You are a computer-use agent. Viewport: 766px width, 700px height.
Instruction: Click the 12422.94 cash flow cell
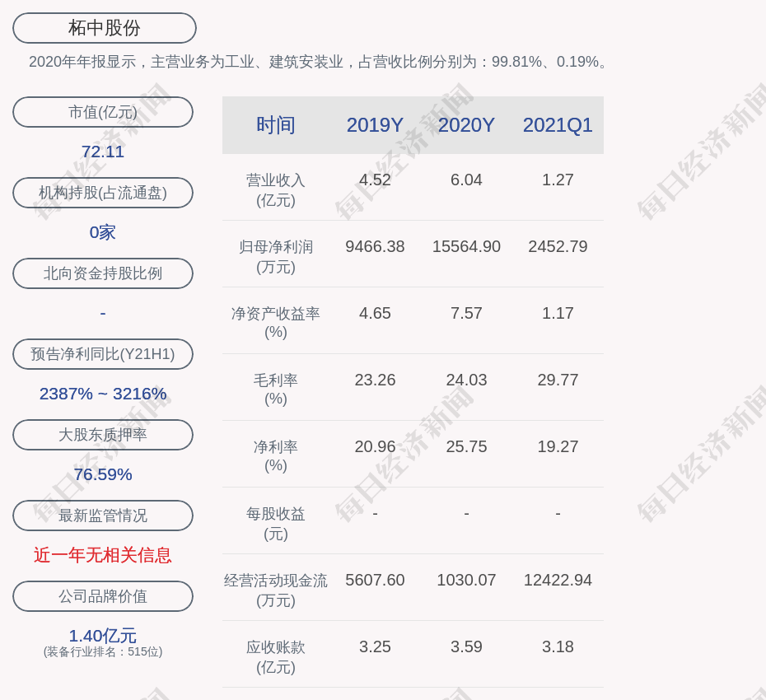[558, 580]
